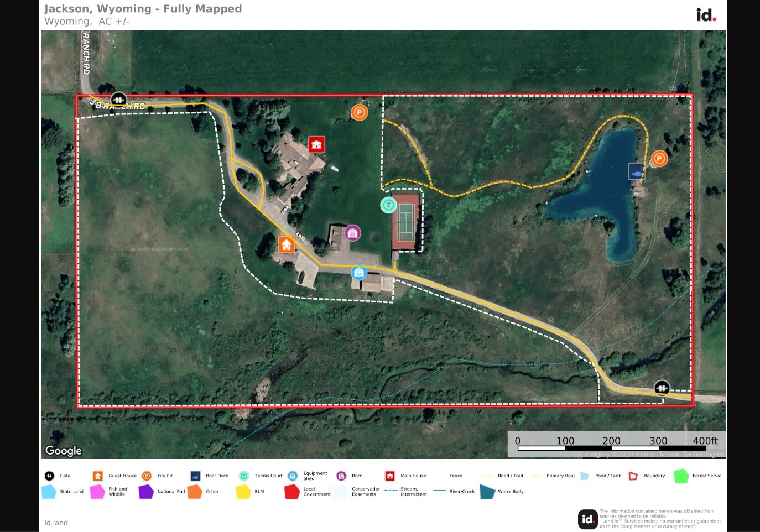This screenshot has height=532, width=760.
Task: Click the Equipment Shed marker on the map
Action: click(359, 272)
